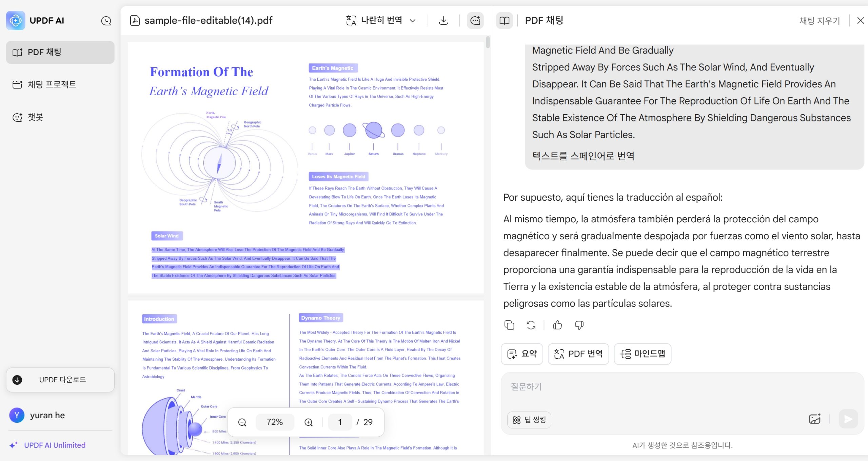The height and width of the screenshot is (461, 868).
Task: Zoom in the PDF view
Action: 309,422
